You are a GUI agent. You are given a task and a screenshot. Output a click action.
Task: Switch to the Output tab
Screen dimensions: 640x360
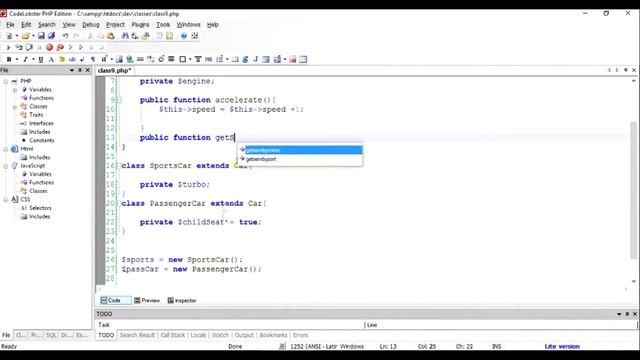pyautogui.click(x=244, y=335)
